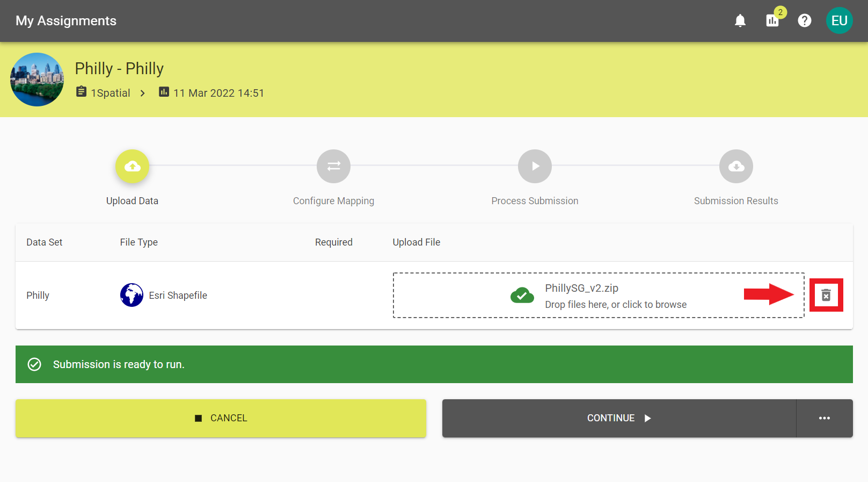Viewport: 868px width, 482px height.
Task: Open the notifications bell
Action: (740, 21)
